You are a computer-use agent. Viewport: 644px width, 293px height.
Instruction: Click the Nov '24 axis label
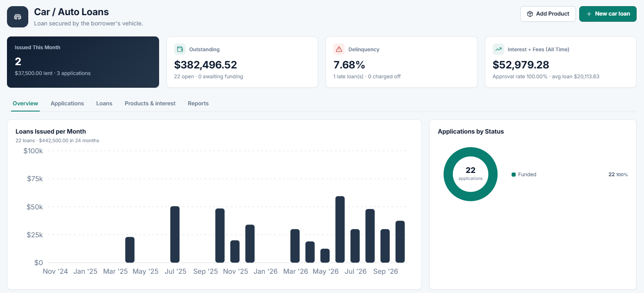point(55,271)
